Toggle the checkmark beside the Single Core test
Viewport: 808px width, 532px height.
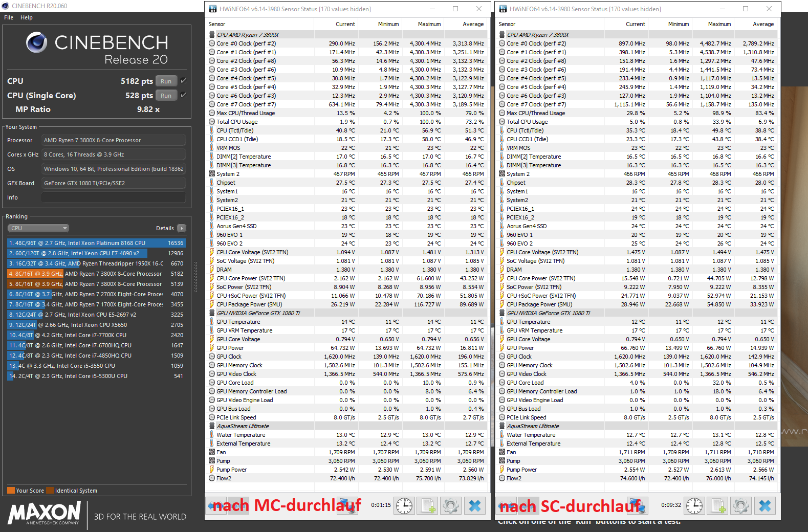coord(184,95)
